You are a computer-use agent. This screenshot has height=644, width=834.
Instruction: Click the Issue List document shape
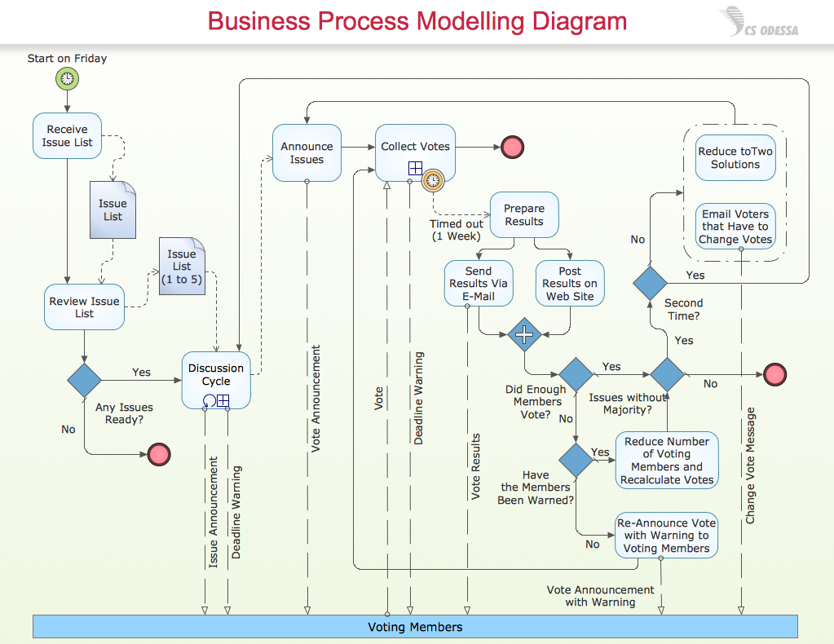click(x=113, y=210)
